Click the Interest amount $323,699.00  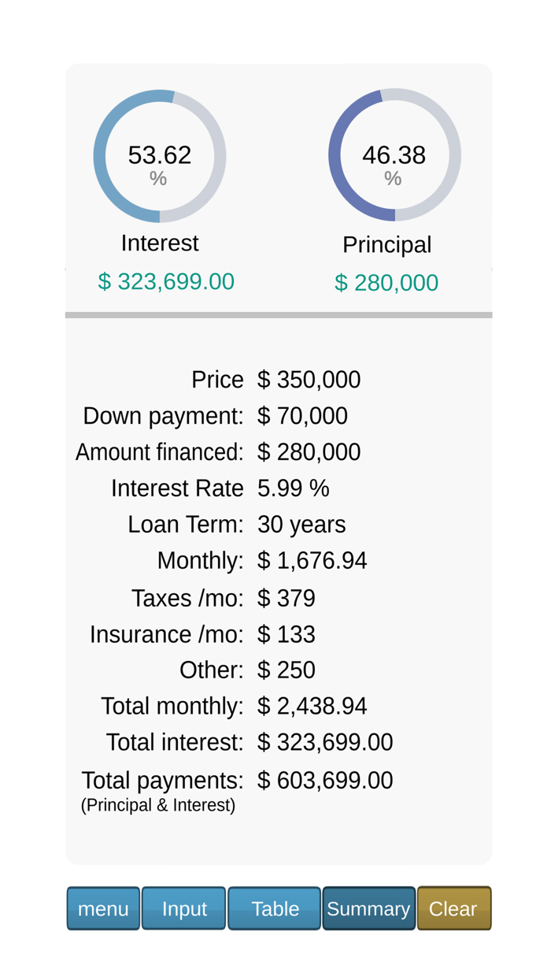coord(165,281)
